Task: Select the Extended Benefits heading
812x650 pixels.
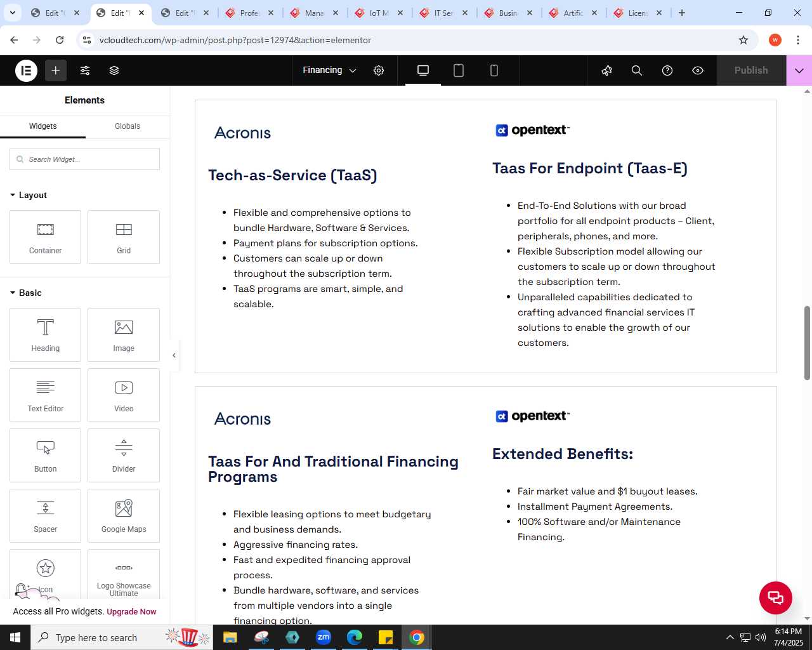Action: click(563, 454)
